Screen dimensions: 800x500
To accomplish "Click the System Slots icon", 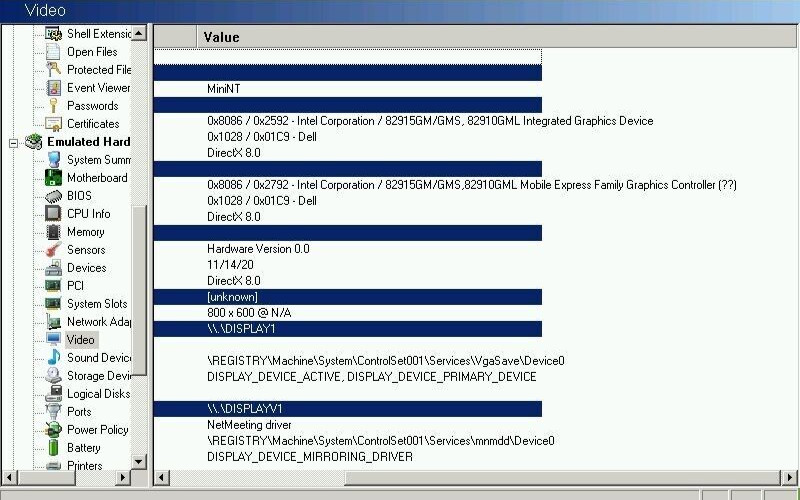I will coord(53,304).
